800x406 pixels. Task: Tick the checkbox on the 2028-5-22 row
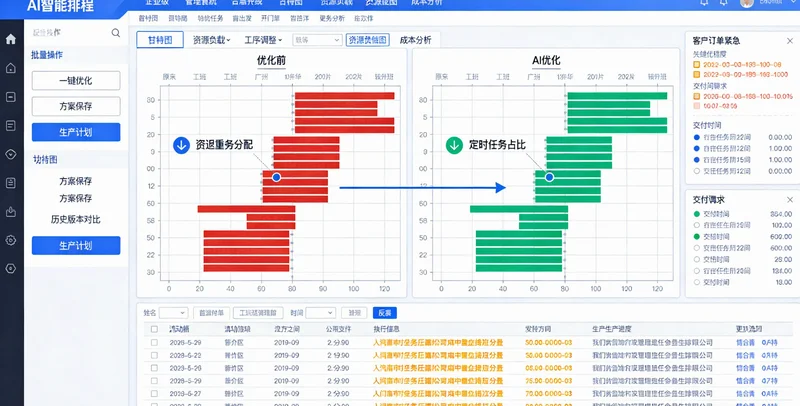pos(154,355)
